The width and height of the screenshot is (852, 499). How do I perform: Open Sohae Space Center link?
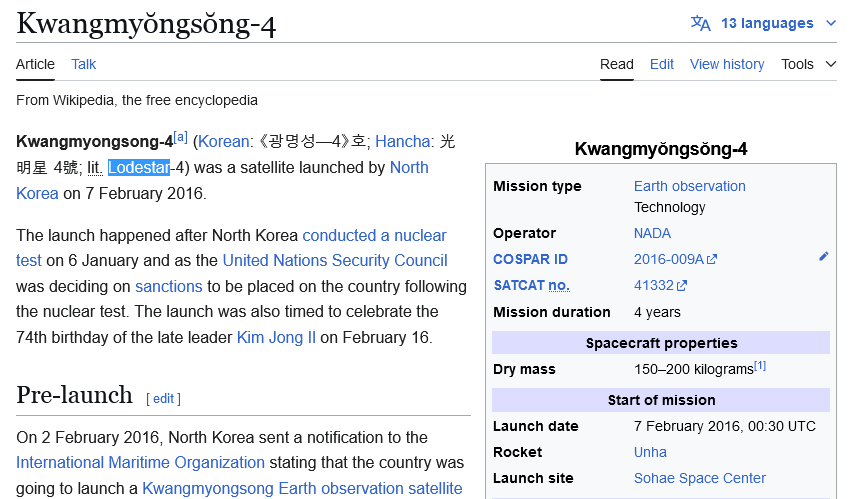(700, 478)
